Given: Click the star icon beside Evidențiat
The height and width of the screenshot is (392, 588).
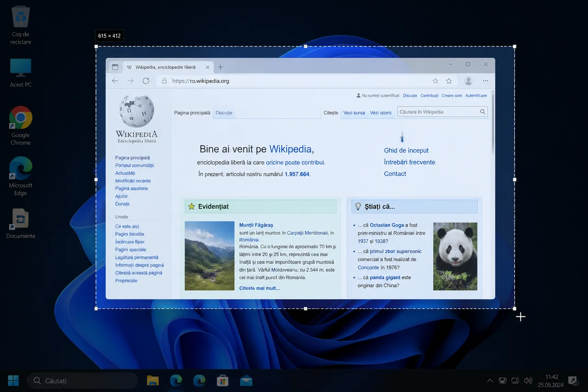Looking at the screenshot, I should (x=192, y=207).
